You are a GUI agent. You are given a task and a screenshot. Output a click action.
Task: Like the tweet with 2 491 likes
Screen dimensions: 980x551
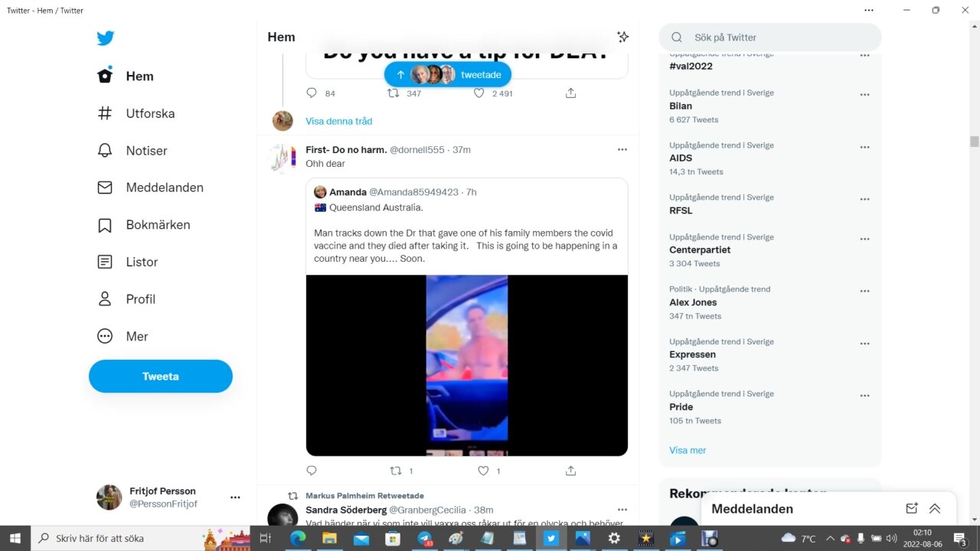pos(479,93)
